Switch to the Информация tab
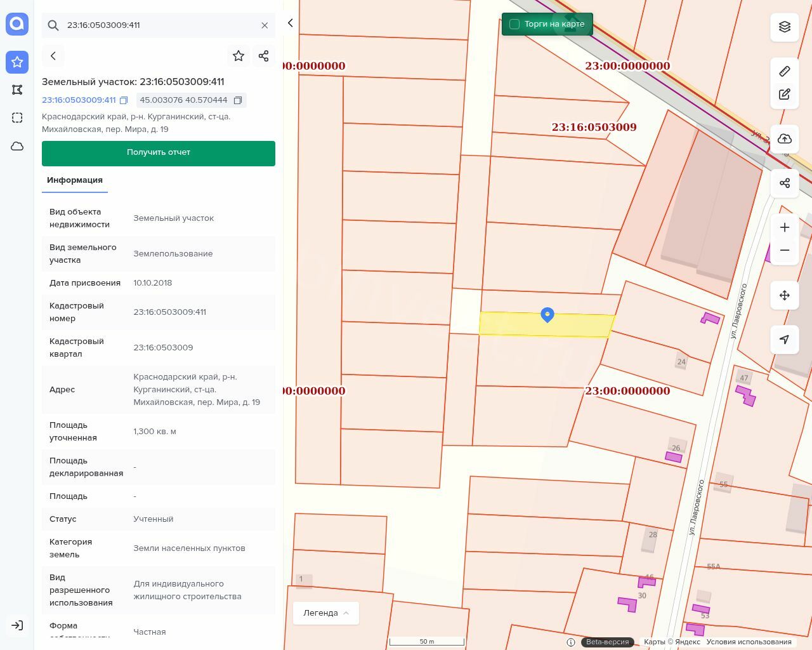The height and width of the screenshot is (650, 812). pyautogui.click(x=75, y=180)
